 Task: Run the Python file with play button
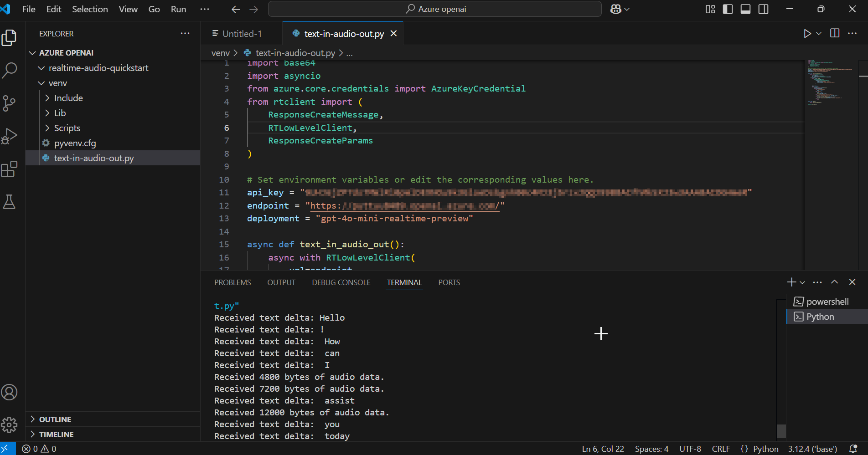pyautogui.click(x=807, y=34)
